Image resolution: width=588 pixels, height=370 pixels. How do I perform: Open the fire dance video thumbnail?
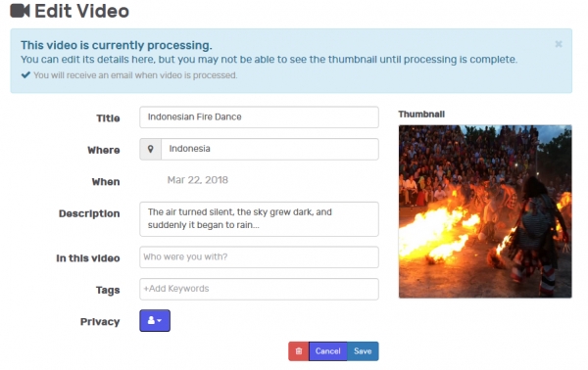[485, 211]
